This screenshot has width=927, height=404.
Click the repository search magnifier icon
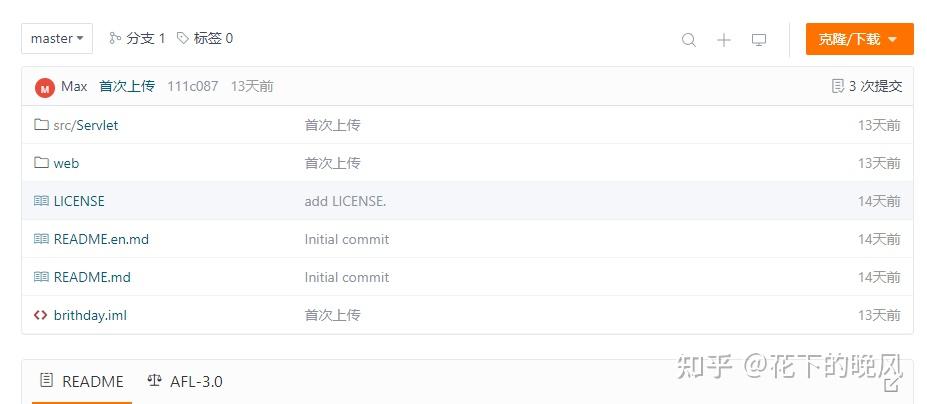point(688,40)
